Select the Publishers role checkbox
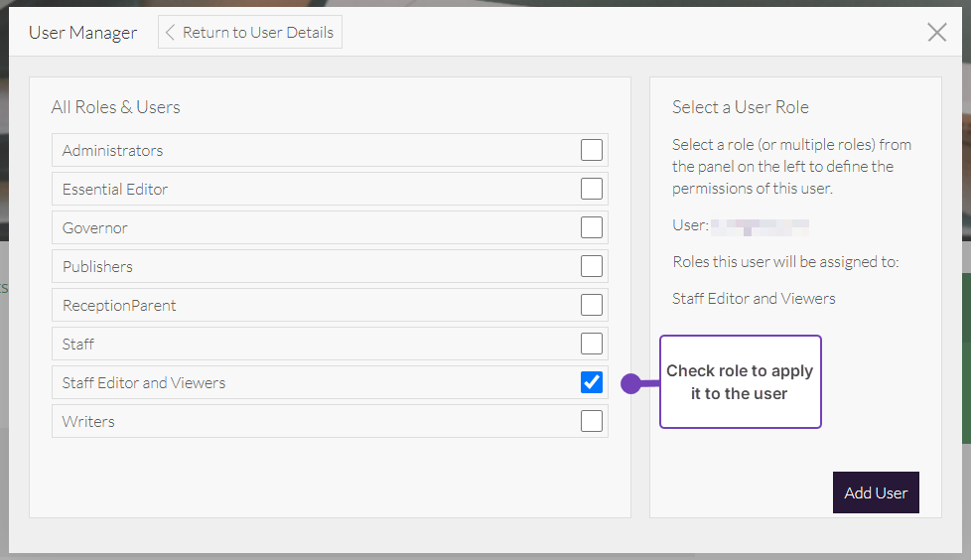Screen dimensions: 971x560 [x=592, y=266]
